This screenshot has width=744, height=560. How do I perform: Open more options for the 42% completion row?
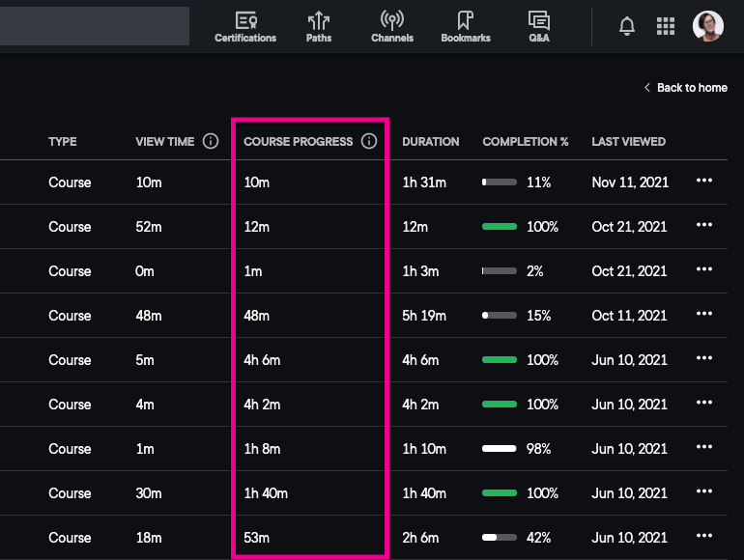(704, 537)
